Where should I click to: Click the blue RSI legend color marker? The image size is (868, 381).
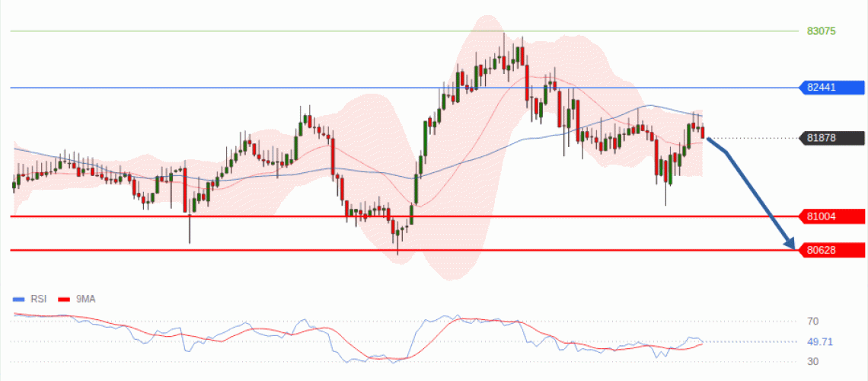[x=19, y=299]
